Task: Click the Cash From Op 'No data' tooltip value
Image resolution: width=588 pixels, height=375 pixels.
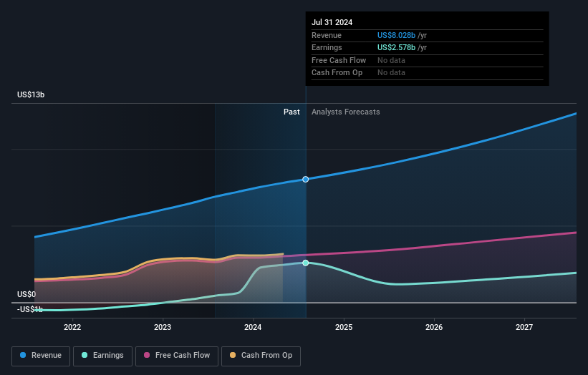Action: [391, 73]
